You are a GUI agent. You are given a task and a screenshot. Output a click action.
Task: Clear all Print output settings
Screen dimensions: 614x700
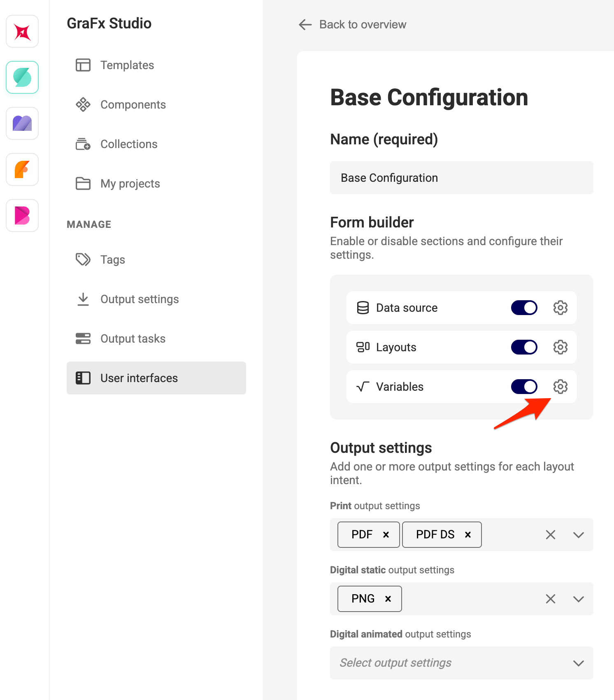(551, 535)
